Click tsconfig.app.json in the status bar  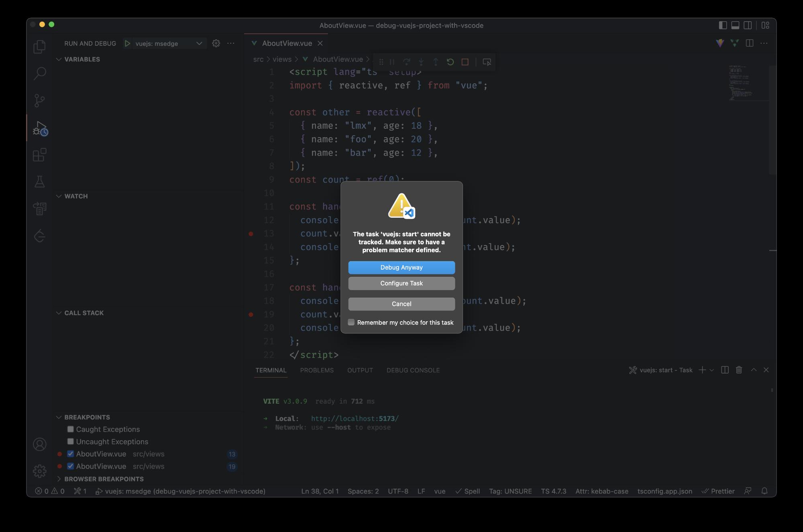664,491
